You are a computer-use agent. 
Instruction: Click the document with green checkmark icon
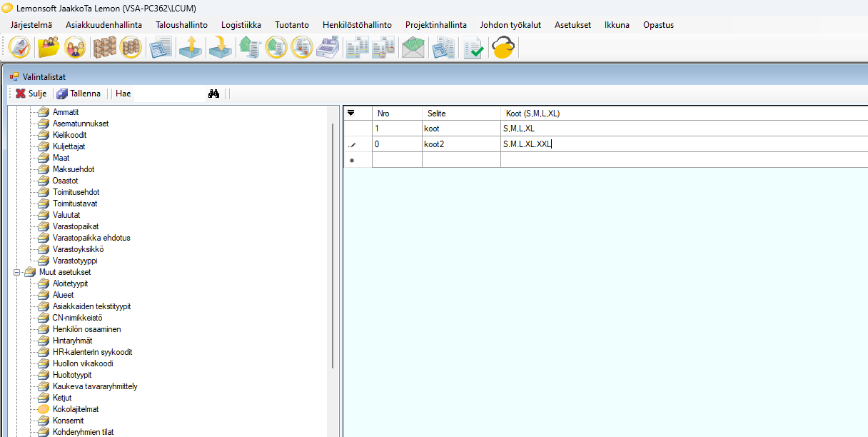coord(473,49)
